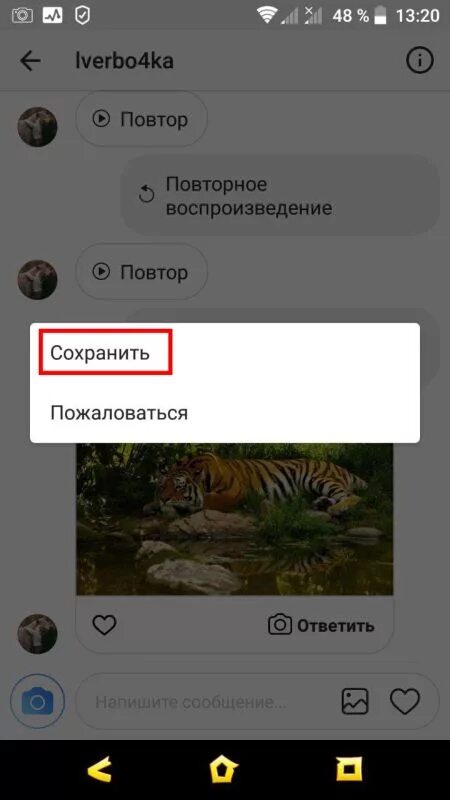The height and width of the screenshot is (800, 450).
Task: Open the gallery image picker icon
Action: pos(355,701)
